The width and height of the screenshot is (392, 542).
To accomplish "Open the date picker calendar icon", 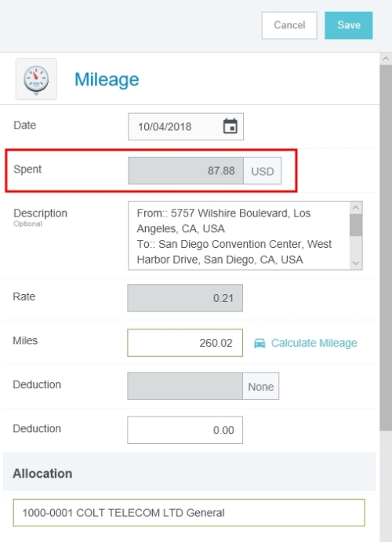I will click(230, 126).
